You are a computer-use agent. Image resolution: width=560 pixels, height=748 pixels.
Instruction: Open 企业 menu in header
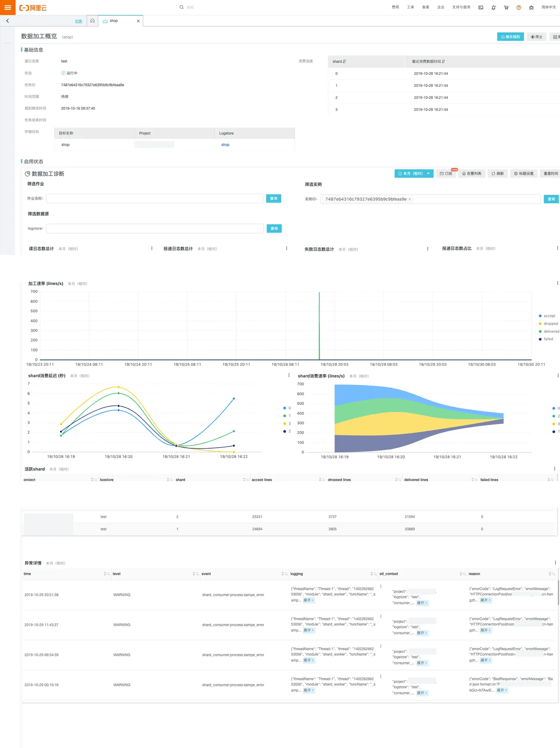point(441,7)
